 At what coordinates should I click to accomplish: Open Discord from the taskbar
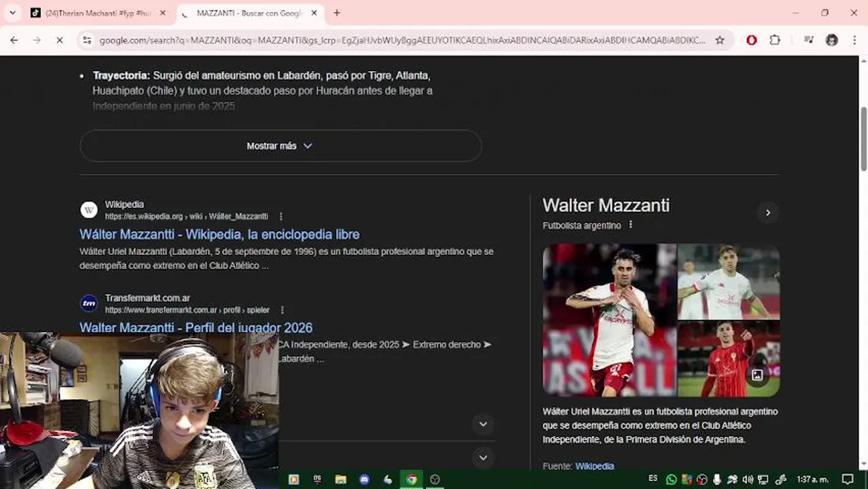(x=364, y=479)
